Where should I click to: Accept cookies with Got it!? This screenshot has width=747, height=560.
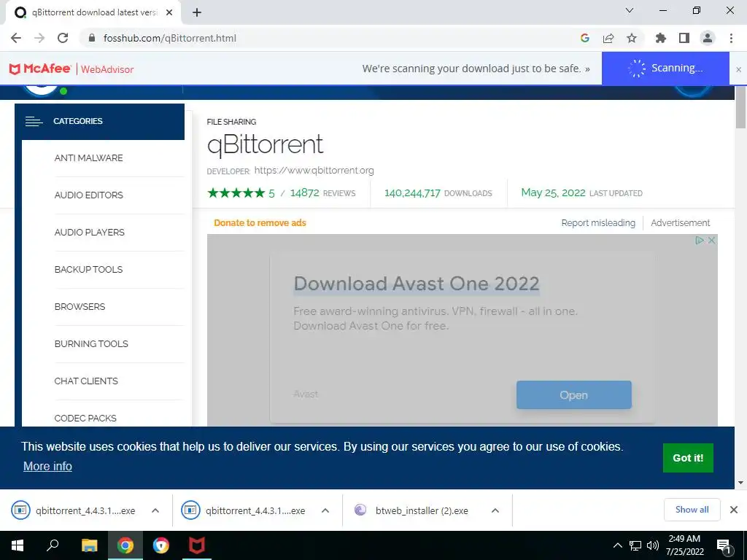pos(688,458)
